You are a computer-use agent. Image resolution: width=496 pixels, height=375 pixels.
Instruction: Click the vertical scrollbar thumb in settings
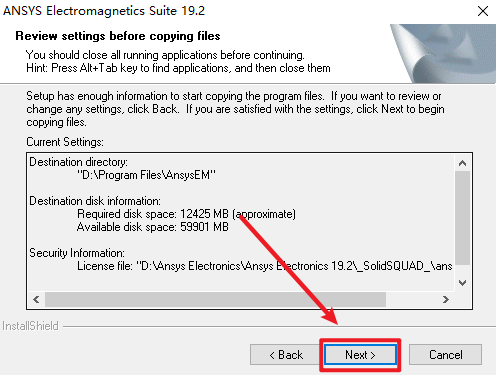point(462,218)
